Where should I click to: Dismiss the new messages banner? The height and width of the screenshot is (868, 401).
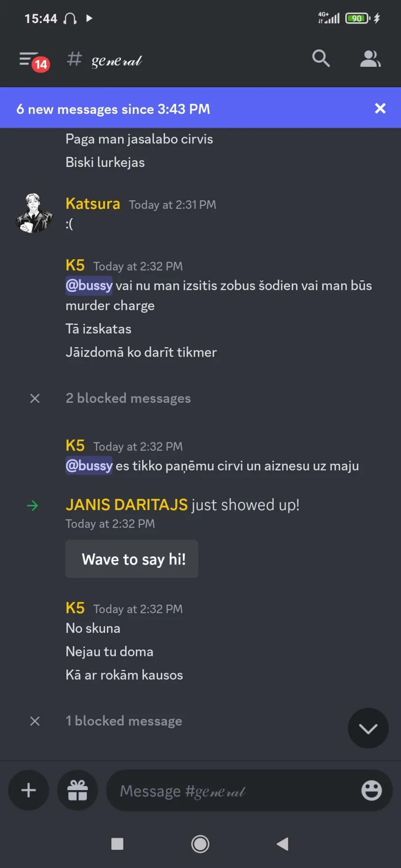[x=380, y=108]
